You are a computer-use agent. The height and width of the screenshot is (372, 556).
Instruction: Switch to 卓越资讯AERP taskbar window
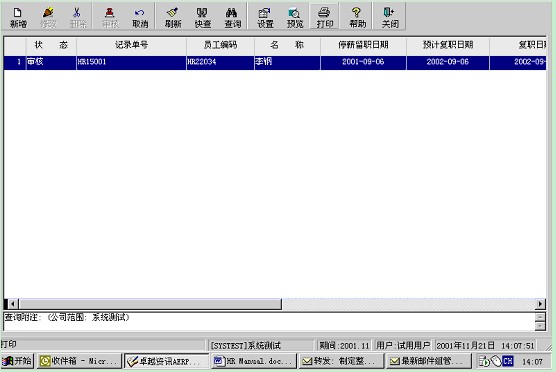point(166,361)
